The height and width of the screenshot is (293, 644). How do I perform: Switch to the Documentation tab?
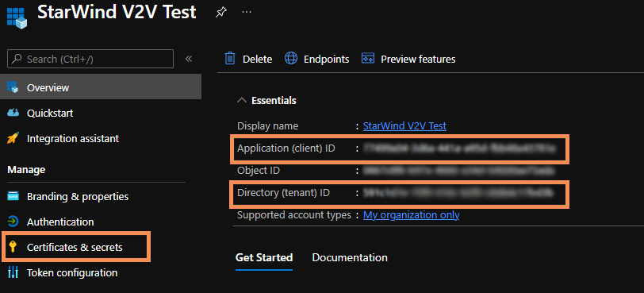(350, 257)
